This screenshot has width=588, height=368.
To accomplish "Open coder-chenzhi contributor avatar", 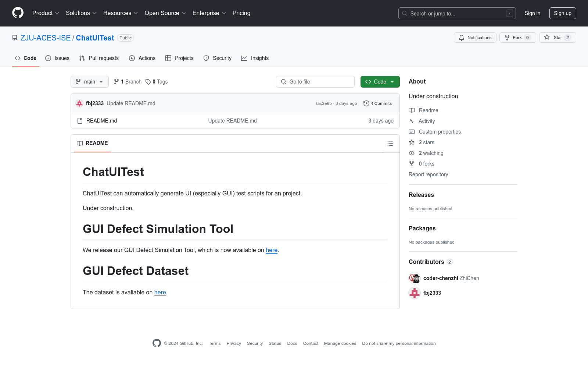I will (x=415, y=278).
